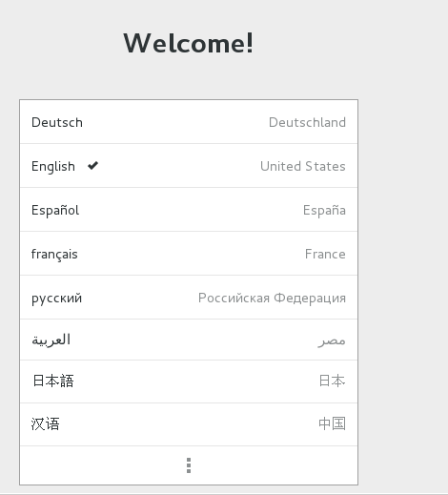Image resolution: width=448 pixels, height=495 pixels.
Task: Click the España region label
Action: click(x=324, y=210)
